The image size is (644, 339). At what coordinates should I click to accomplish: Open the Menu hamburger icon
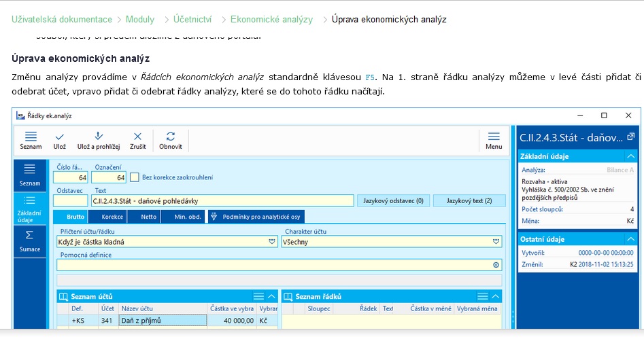(x=494, y=141)
